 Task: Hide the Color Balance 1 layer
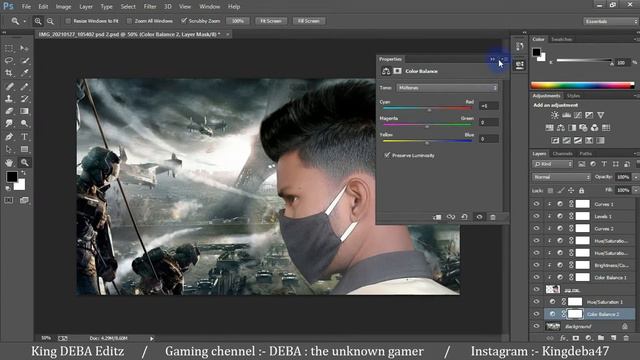(536, 277)
